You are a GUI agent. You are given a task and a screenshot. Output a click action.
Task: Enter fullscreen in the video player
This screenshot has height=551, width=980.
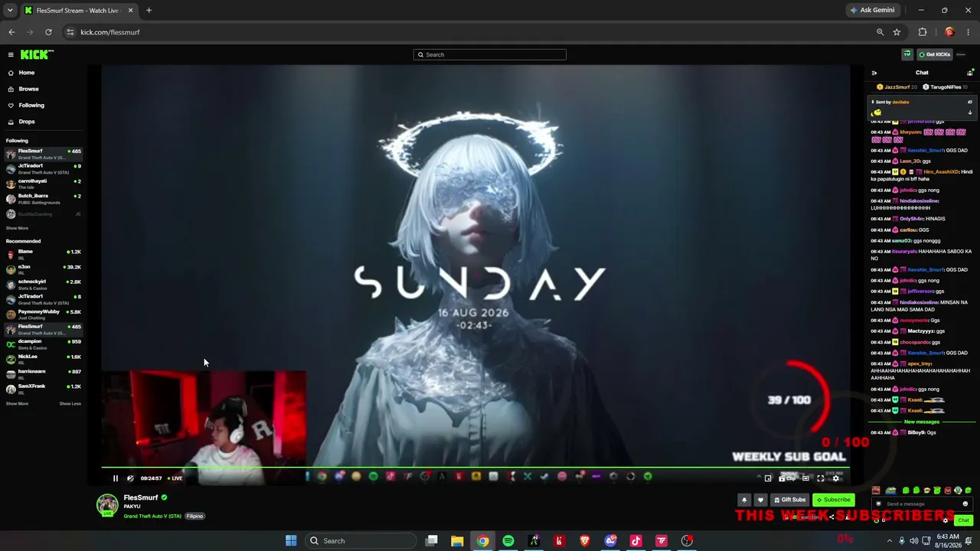click(x=821, y=478)
